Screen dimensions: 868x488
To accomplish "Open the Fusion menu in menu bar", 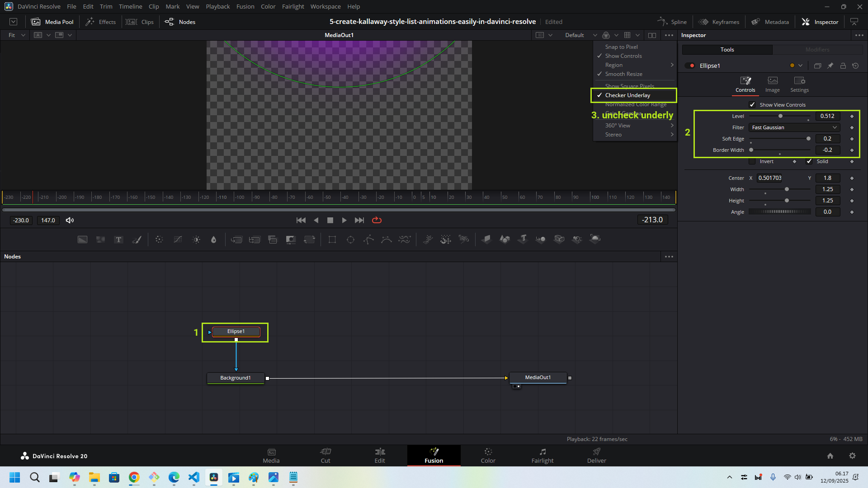I will (x=245, y=6).
